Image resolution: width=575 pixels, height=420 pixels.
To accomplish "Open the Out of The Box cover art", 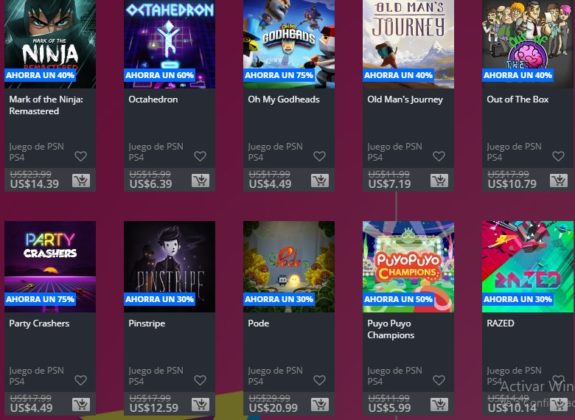I will pos(528,44).
